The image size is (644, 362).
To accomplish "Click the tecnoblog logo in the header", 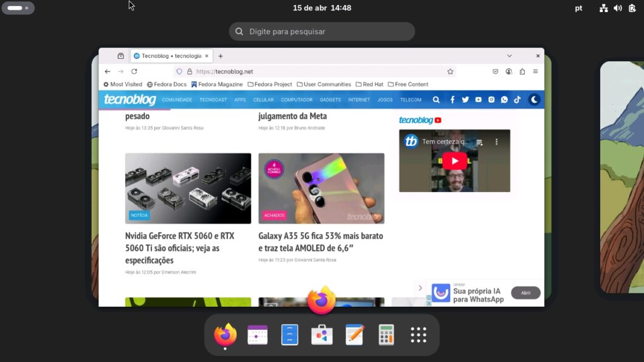I will (x=130, y=100).
